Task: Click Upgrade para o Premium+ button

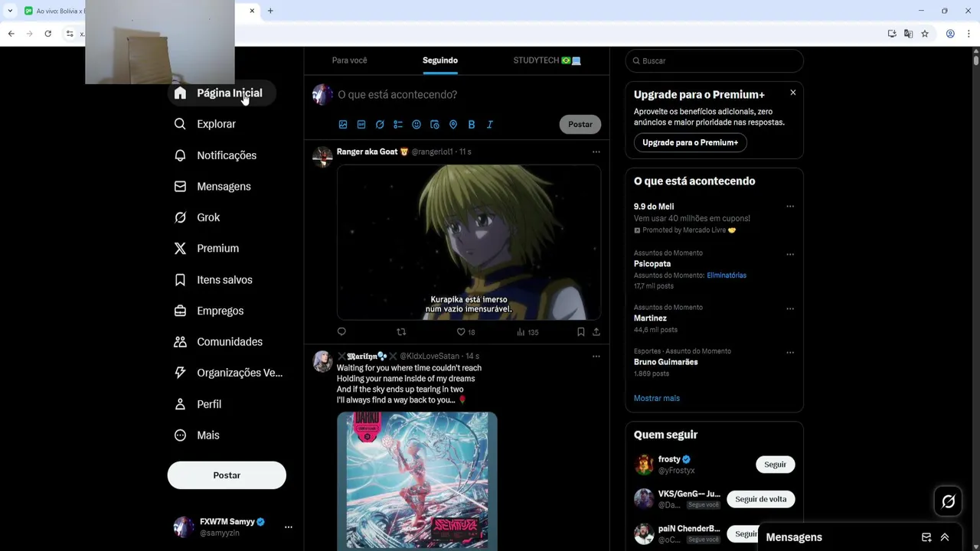Action: [690, 142]
